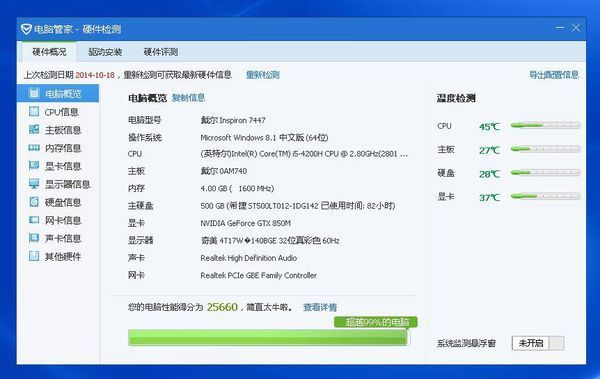The width and height of the screenshot is (600, 379).
Task: Click the 28℃ hard disk temperature value
Action: tap(489, 174)
